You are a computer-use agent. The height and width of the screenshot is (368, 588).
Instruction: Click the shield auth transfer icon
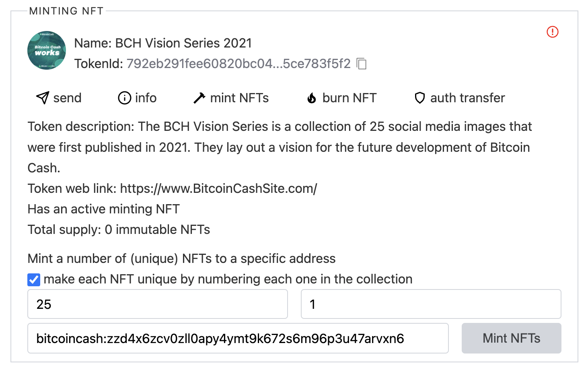(419, 98)
